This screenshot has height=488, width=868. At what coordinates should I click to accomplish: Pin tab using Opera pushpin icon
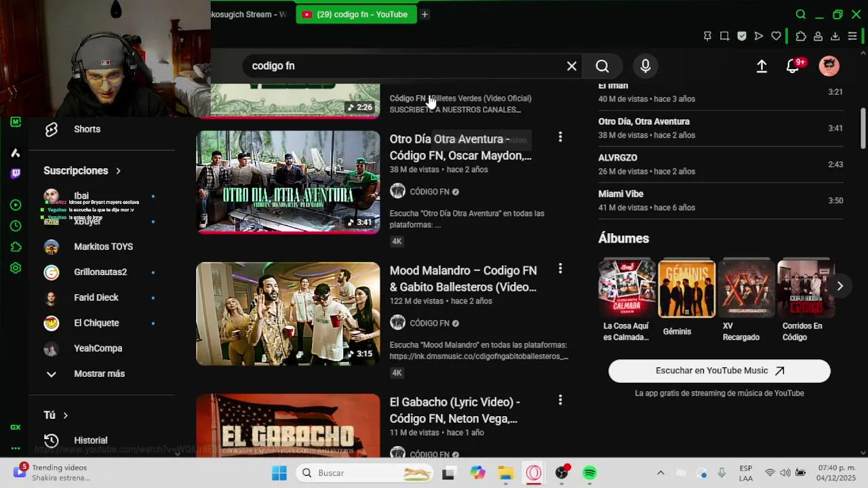[x=707, y=36]
